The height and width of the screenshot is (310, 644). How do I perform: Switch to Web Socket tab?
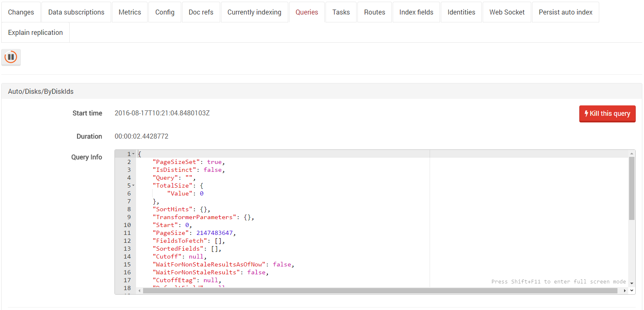(x=507, y=12)
